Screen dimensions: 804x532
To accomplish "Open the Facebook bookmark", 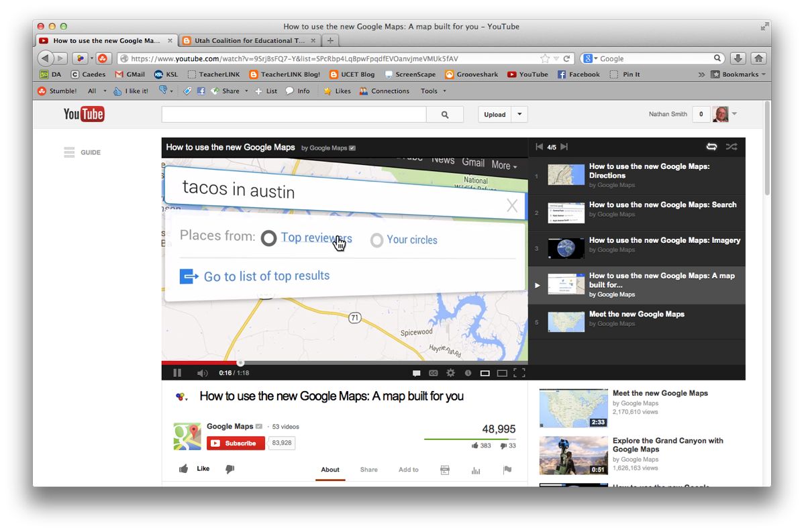I will point(579,74).
